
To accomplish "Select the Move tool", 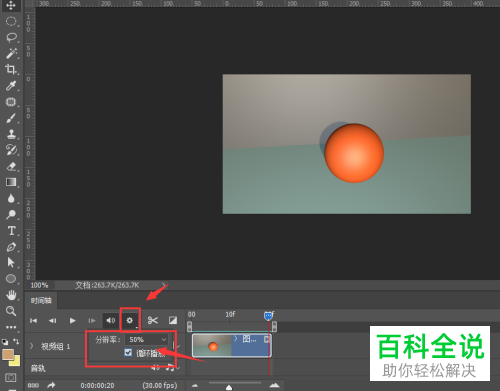I will [x=11, y=5].
